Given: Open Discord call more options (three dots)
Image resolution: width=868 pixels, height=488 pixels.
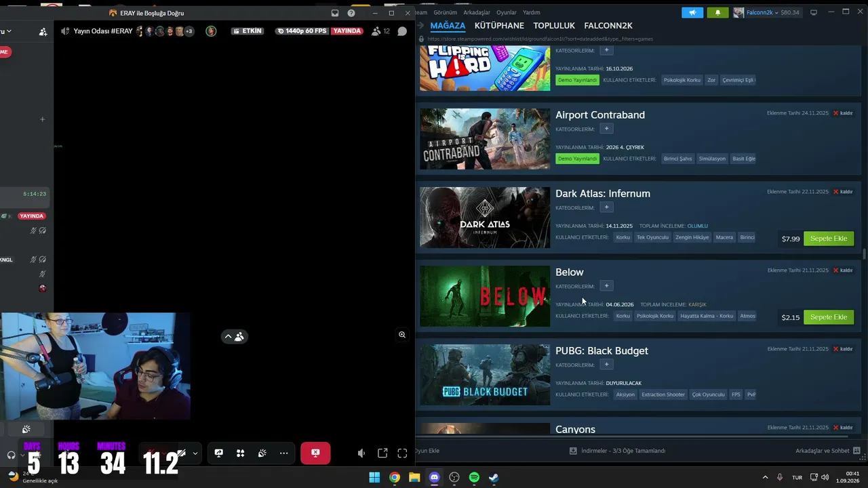Looking at the screenshot, I should [283, 453].
